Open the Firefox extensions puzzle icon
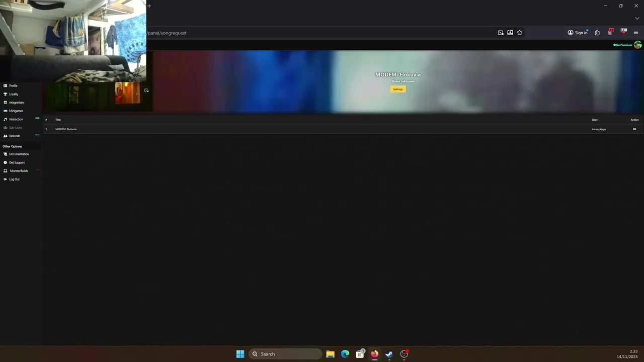Screen dimensions: 644x362 (597, 33)
